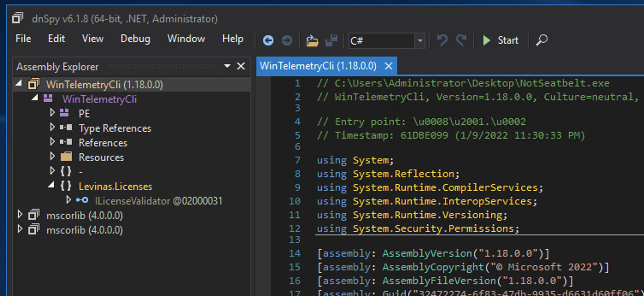Click the Undo toolbar icon
Viewport: 644px width, 296px height.
pyautogui.click(x=442, y=41)
